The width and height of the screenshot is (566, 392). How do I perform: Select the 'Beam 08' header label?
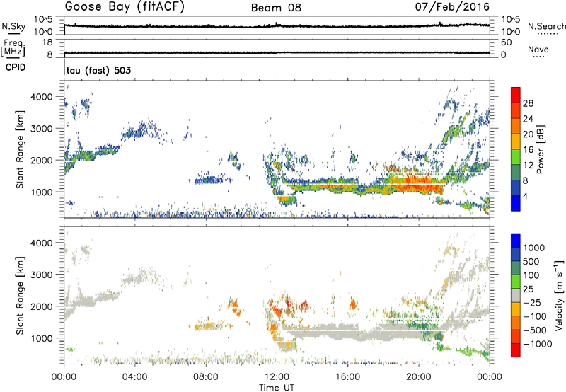coord(276,8)
